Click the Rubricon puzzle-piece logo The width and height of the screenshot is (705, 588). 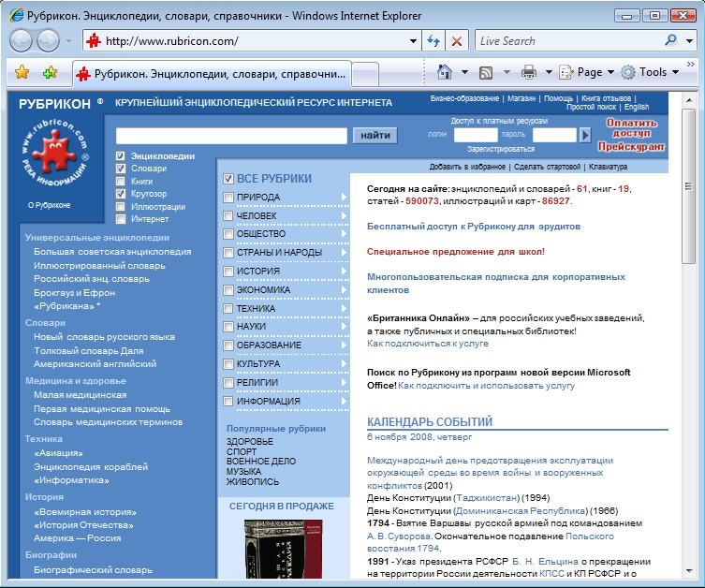pos(54,152)
